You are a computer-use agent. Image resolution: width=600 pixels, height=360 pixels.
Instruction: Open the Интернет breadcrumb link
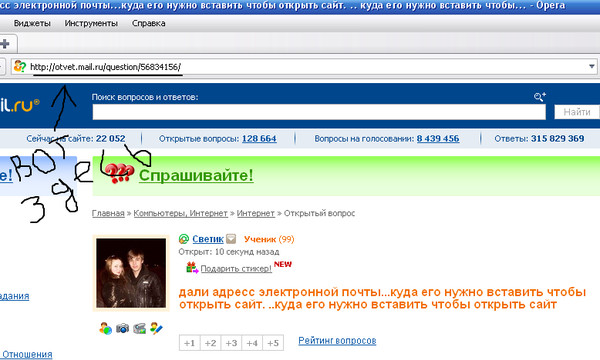[256, 213]
